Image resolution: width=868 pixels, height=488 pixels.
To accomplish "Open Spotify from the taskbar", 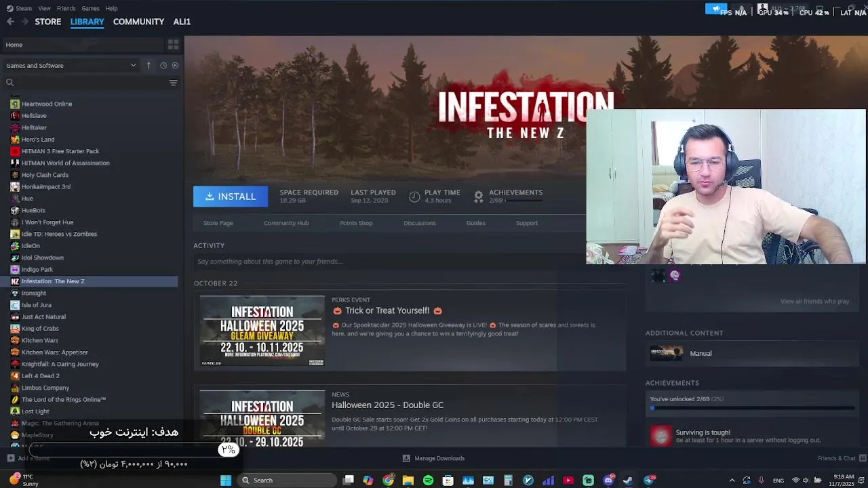I will [x=428, y=481].
